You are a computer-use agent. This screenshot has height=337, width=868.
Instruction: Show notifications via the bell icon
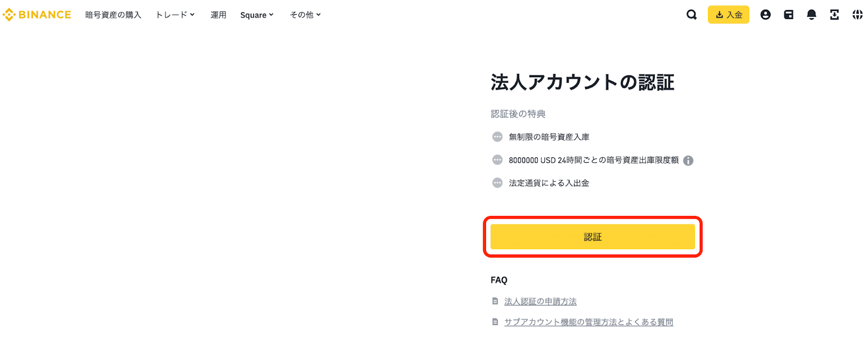pyautogui.click(x=812, y=15)
